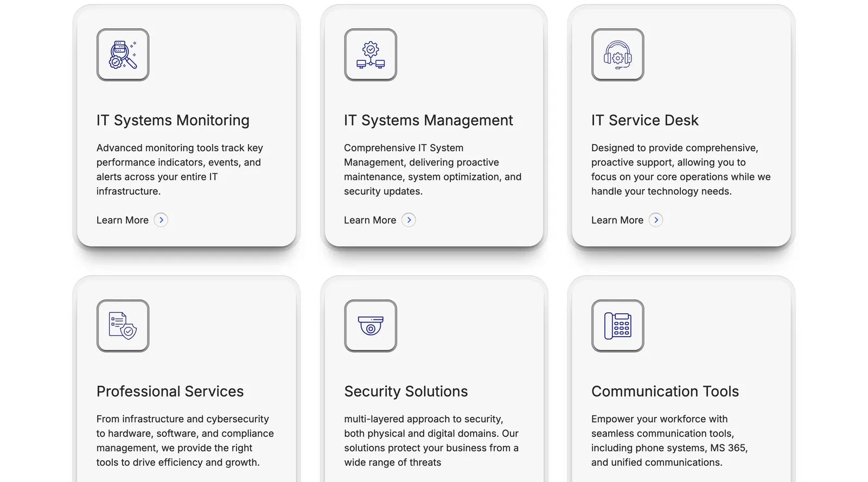Click arrow circle next to IT Service Desk Learn More
Viewport: 868px width, 482px height.
tap(656, 220)
